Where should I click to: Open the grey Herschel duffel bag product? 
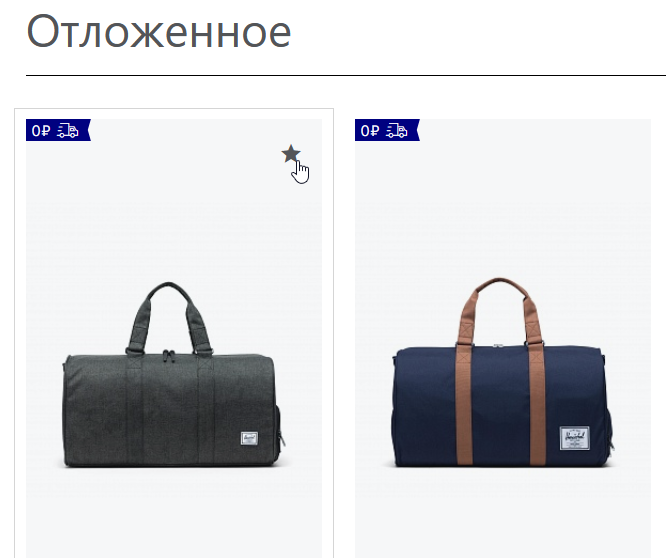[x=173, y=375]
